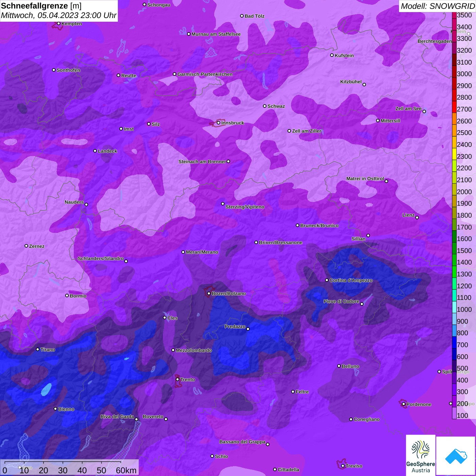Click the Riva del Garda label
This screenshot has width=476, height=476.
tap(117, 417)
